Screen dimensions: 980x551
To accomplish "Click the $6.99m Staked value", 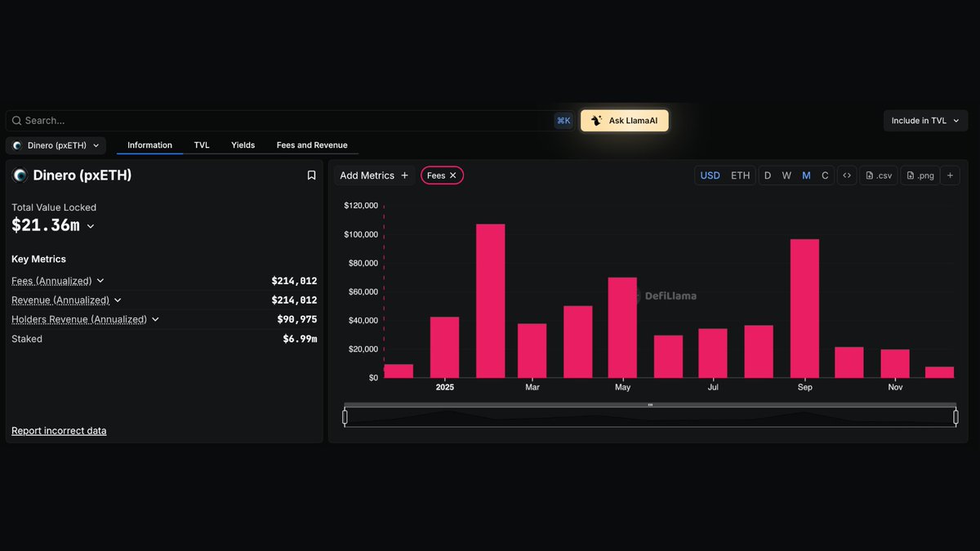I will (x=300, y=339).
